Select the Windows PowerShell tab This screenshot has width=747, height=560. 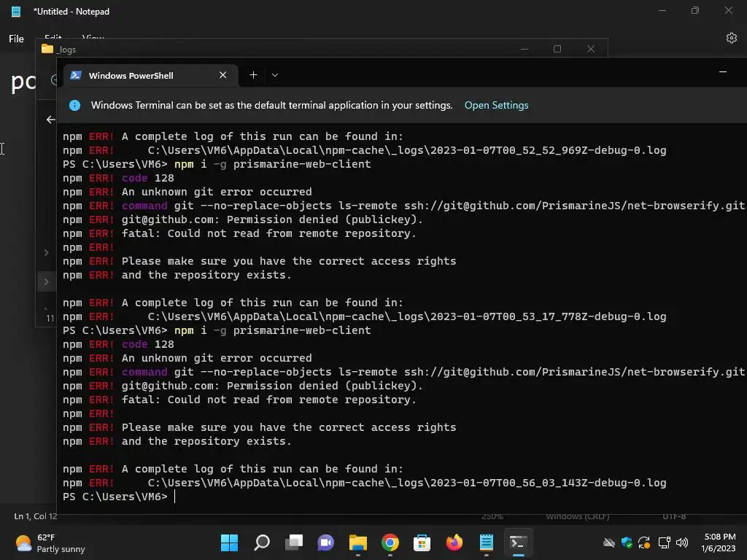(150, 75)
